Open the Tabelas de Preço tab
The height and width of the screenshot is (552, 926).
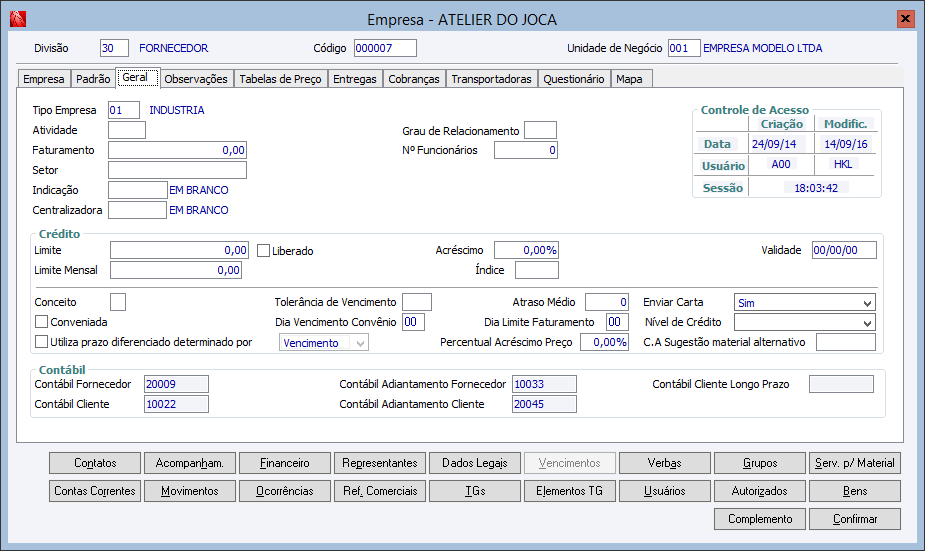coord(281,79)
